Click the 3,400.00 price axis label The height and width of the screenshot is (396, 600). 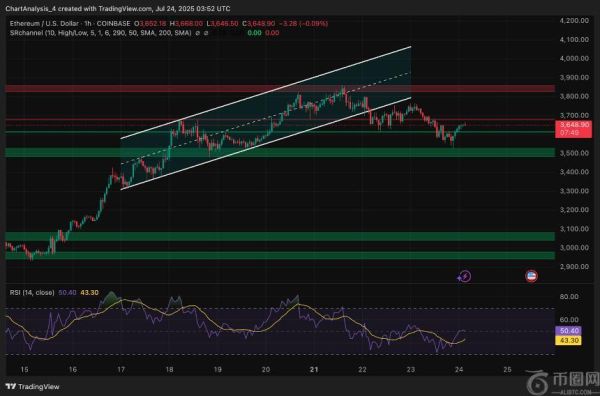coord(574,172)
